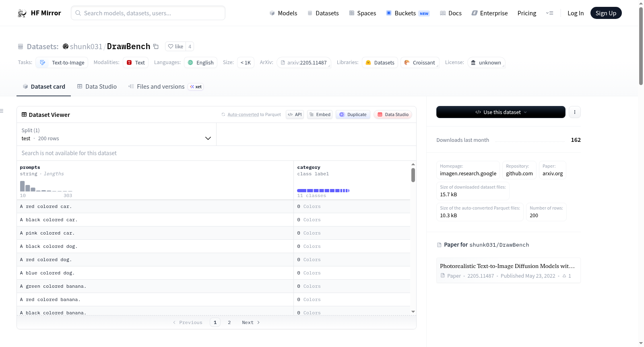The width and height of the screenshot is (644, 347).
Task: Click the Previous page button
Action: 188,322
